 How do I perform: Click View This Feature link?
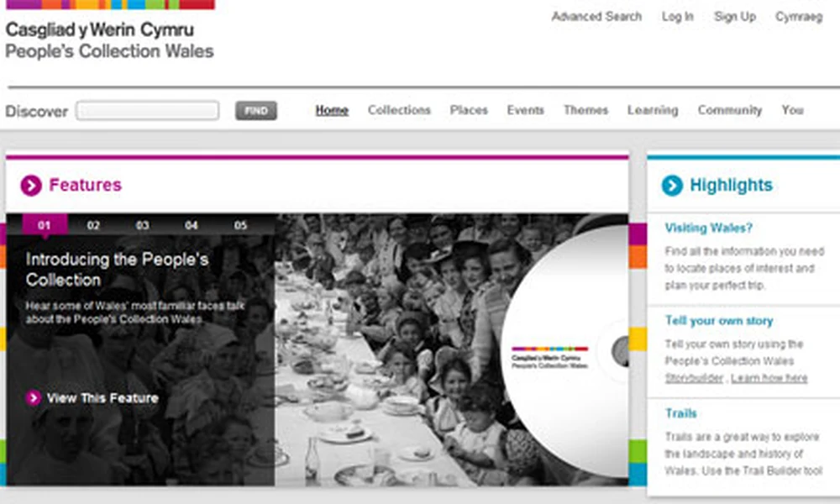point(102,398)
